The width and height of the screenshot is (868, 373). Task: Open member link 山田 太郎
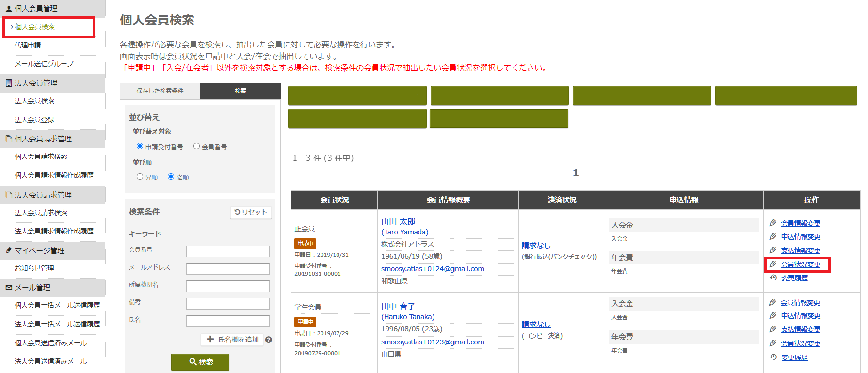[398, 221]
